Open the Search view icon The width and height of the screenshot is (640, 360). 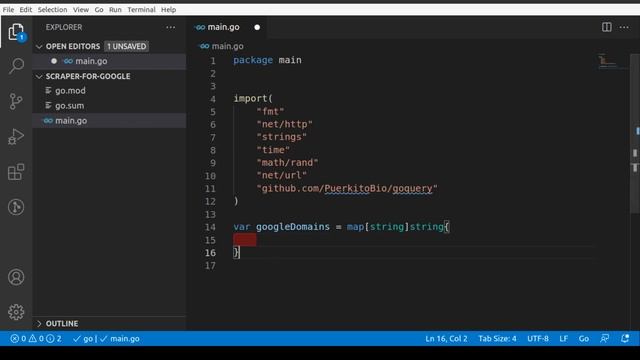pyautogui.click(x=16, y=65)
